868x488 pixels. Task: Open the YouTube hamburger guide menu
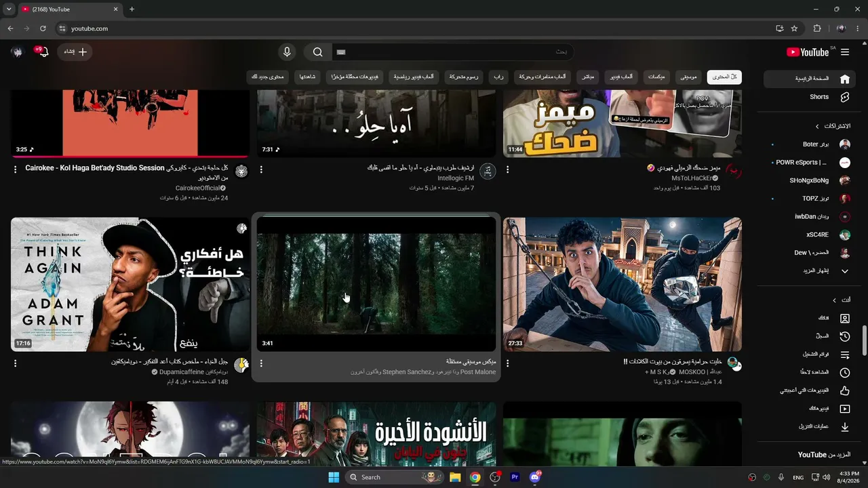click(844, 52)
